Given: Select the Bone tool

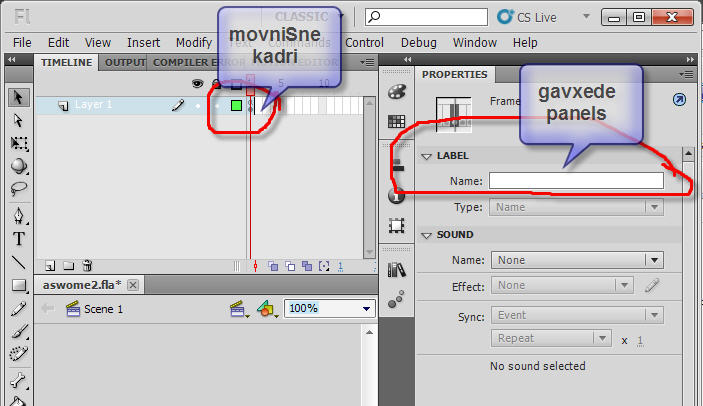Looking at the screenshot, I should pyautogui.click(x=18, y=380).
